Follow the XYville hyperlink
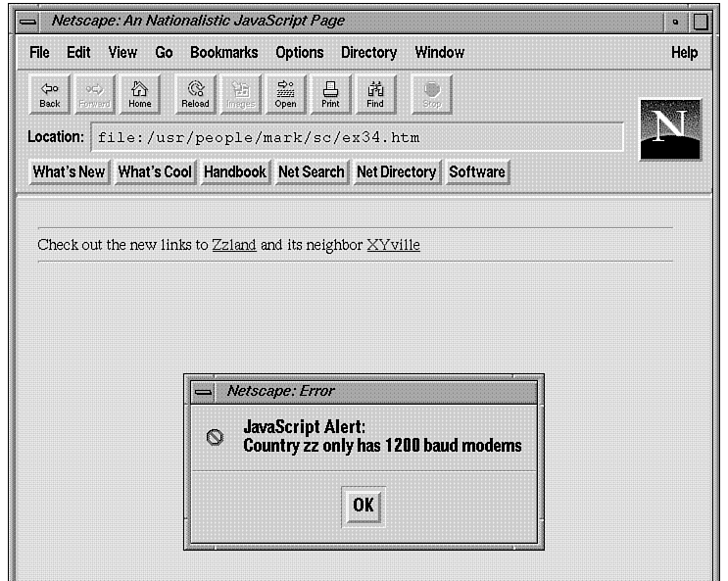The width and height of the screenshot is (728, 581). (393, 245)
